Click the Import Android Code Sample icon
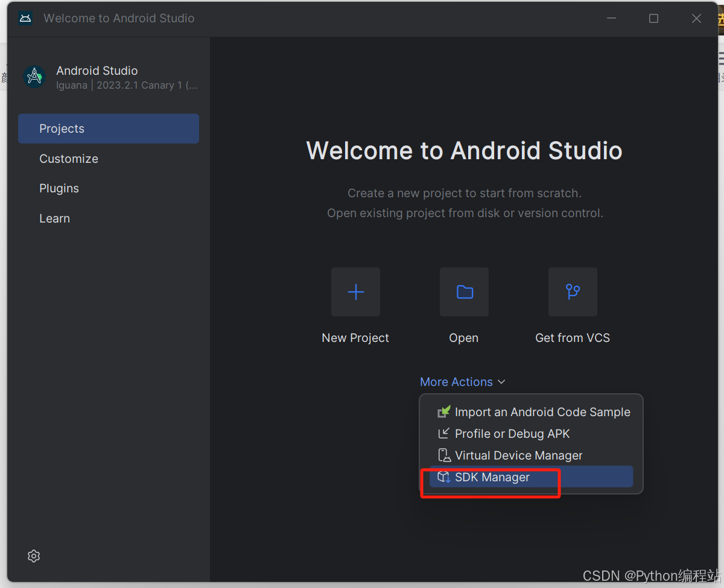 (444, 412)
